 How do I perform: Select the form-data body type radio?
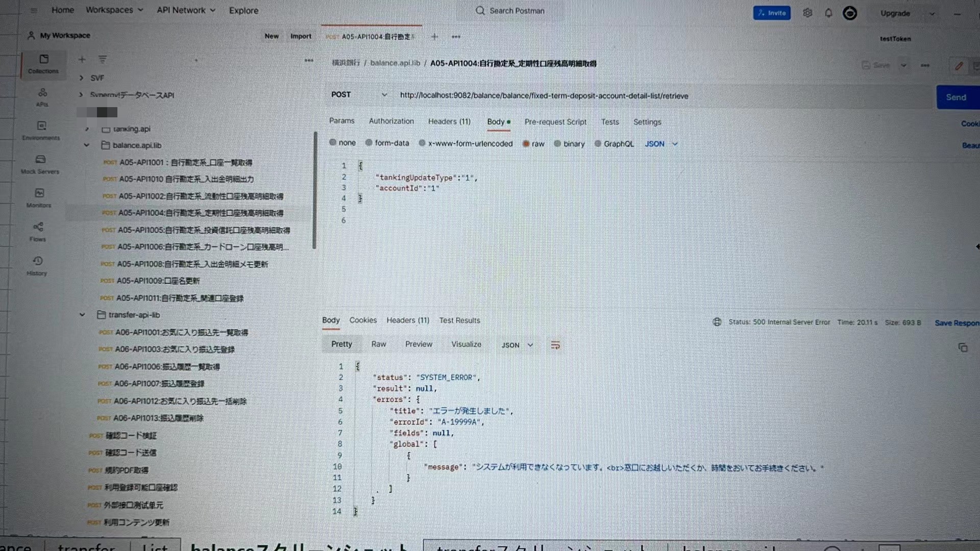tap(369, 143)
